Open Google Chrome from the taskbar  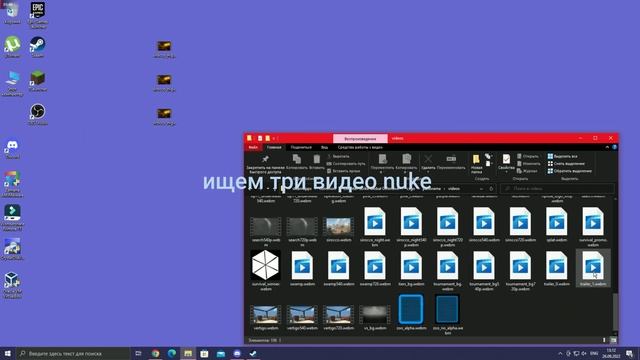click(156, 353)
